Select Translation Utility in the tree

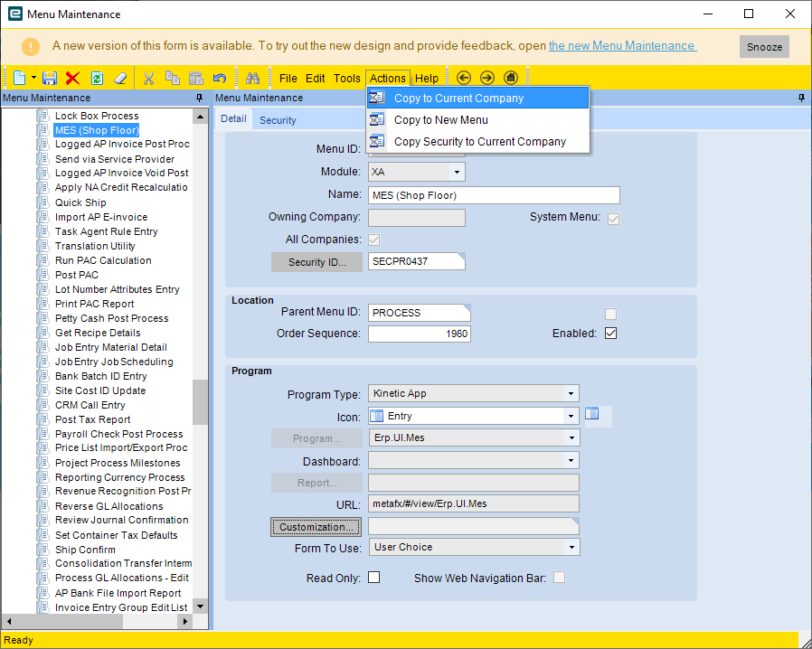[95, 246]
